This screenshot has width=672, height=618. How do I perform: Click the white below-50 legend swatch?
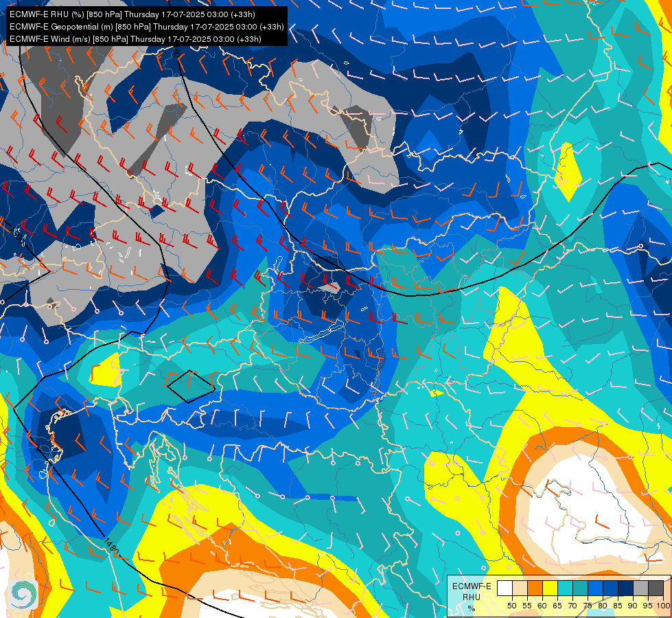(x=505, y=588)
